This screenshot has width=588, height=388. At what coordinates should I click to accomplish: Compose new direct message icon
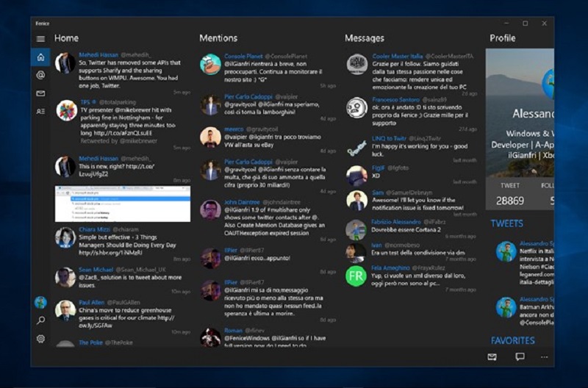[x=492, y=357]
